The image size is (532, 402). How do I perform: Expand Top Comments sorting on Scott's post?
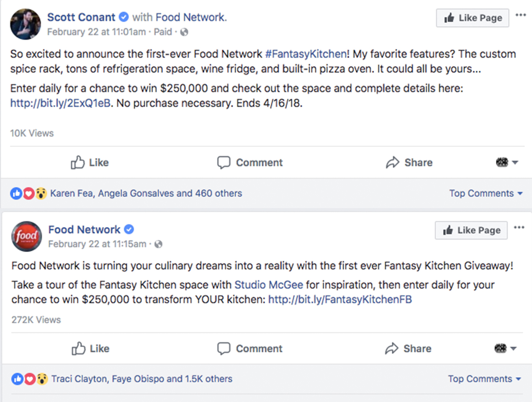[486, 193]
